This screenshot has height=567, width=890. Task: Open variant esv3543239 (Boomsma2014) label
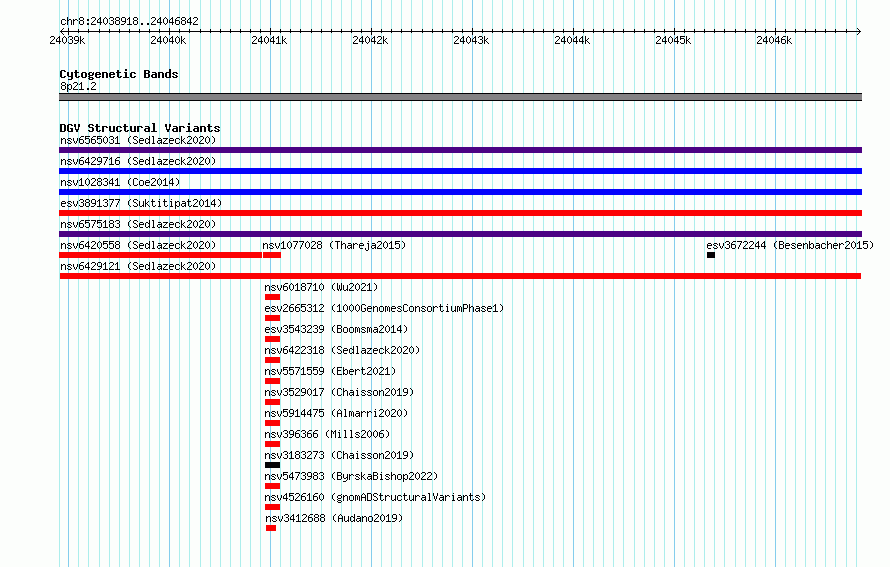point(336,329)
